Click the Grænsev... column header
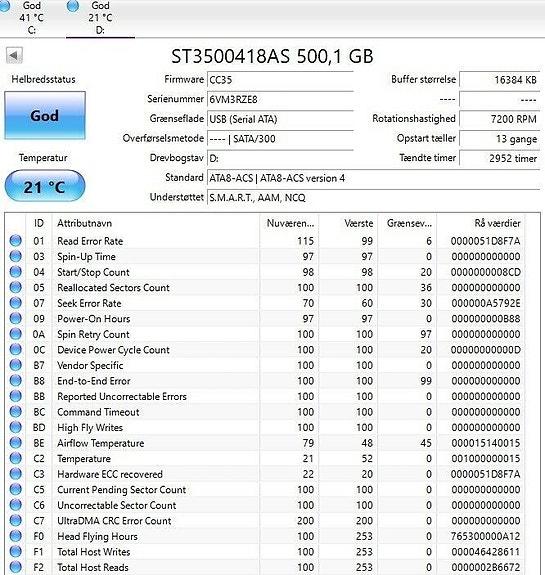The image size is (545, 575). coord(407,223)
